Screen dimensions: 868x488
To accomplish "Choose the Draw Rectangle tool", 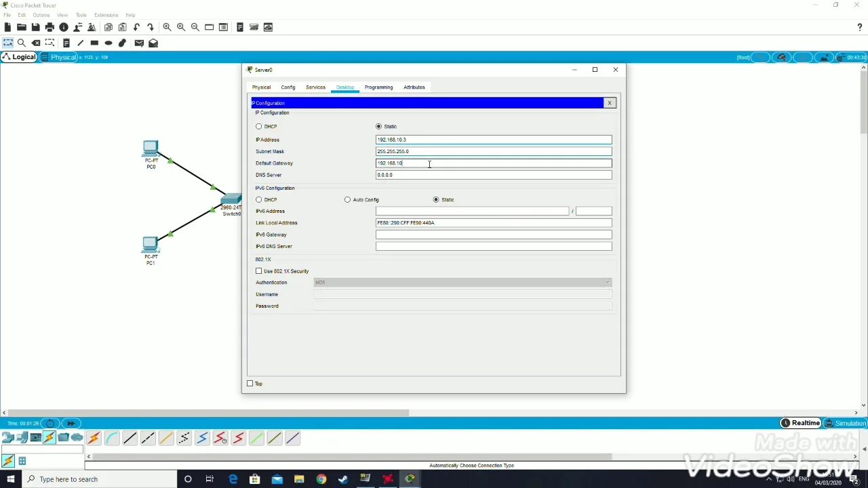I will tap(94, 43).
